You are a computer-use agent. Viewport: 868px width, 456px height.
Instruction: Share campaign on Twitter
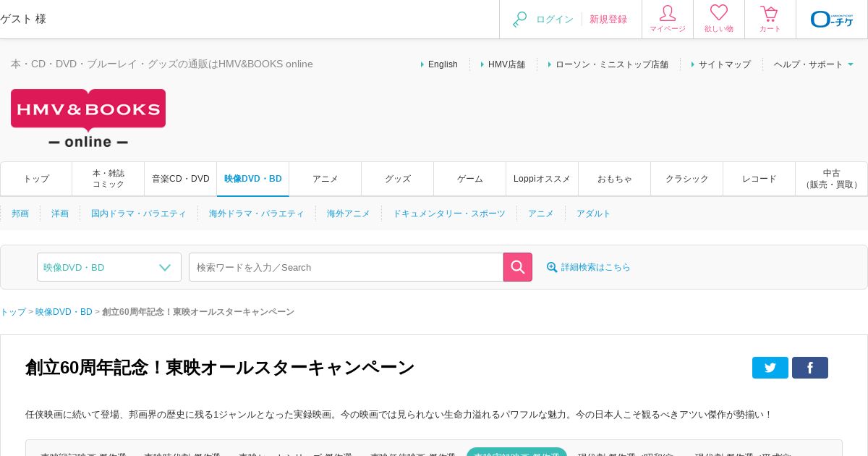(x=770, y=368)
